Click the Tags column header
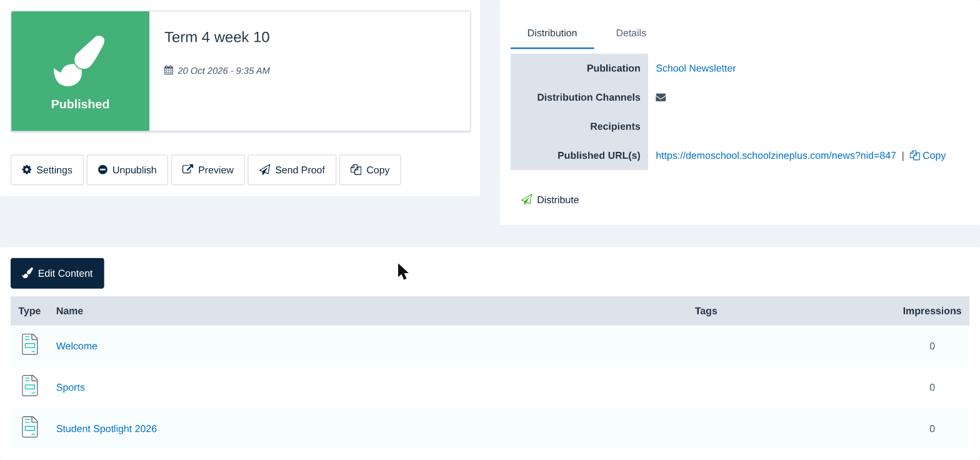 click(x=706, y=311)
